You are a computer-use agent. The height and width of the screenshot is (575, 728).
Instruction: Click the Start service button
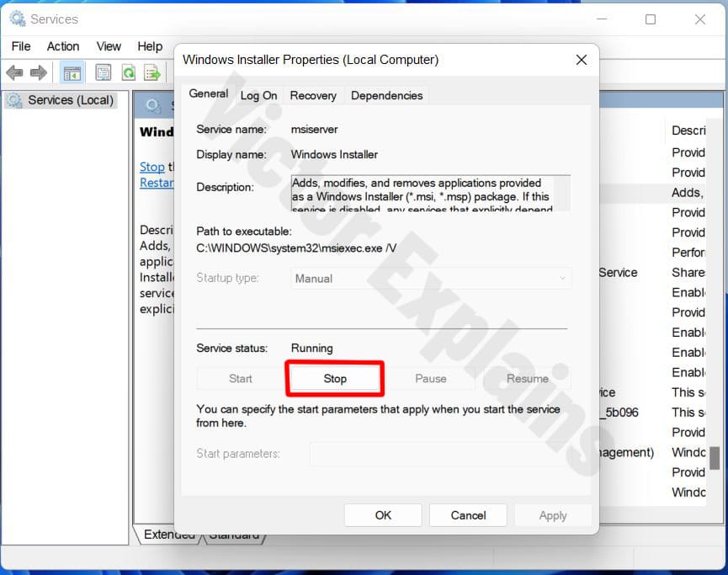(241, 379)
